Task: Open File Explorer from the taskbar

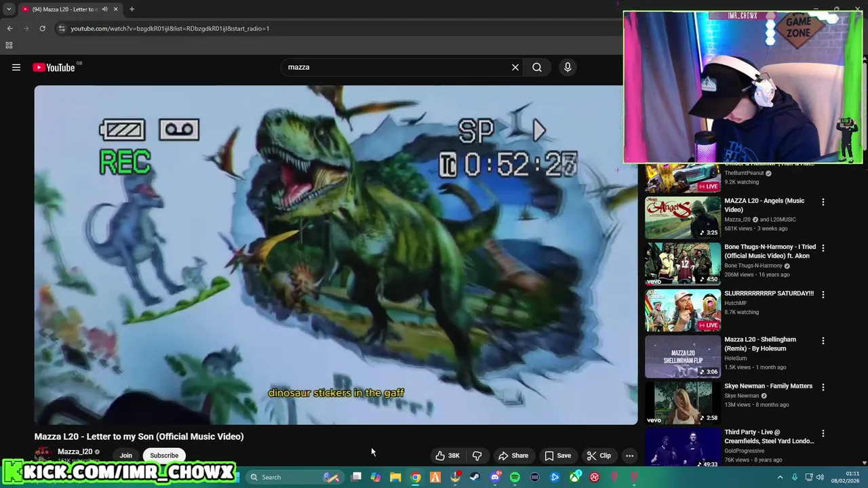Action: coord(395,477)
